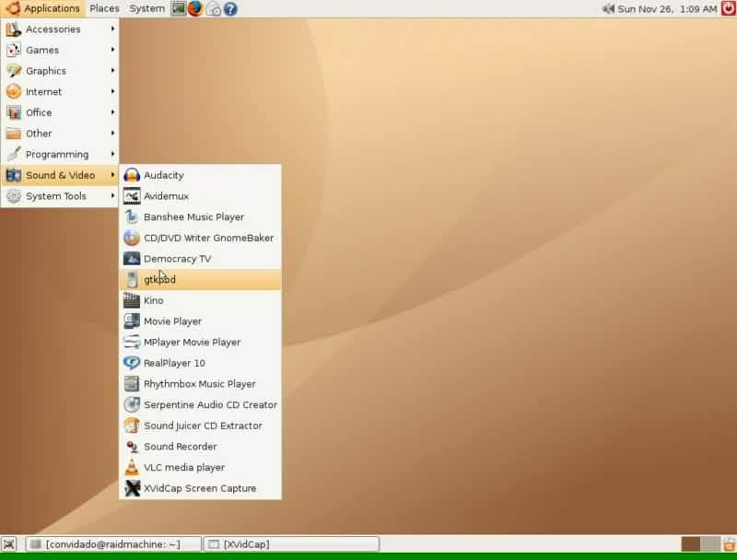Image resolution: width=737 pixels, height=560 pixels.
Task: Click the Kino clapperboard icon
Action: [x=132, y=300]
